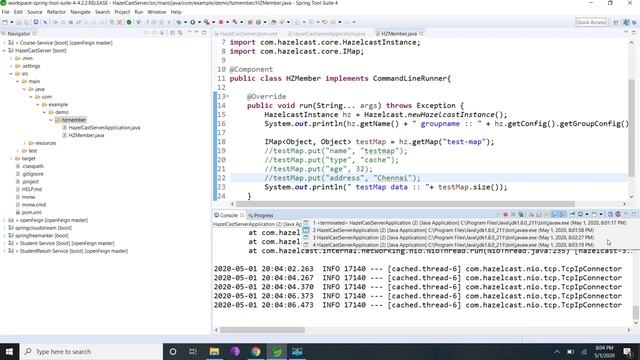The height and width of the screenshot is (360, 640).
Task: Click the red Stop icon in main toolbar
Action: tap(221, 22)
